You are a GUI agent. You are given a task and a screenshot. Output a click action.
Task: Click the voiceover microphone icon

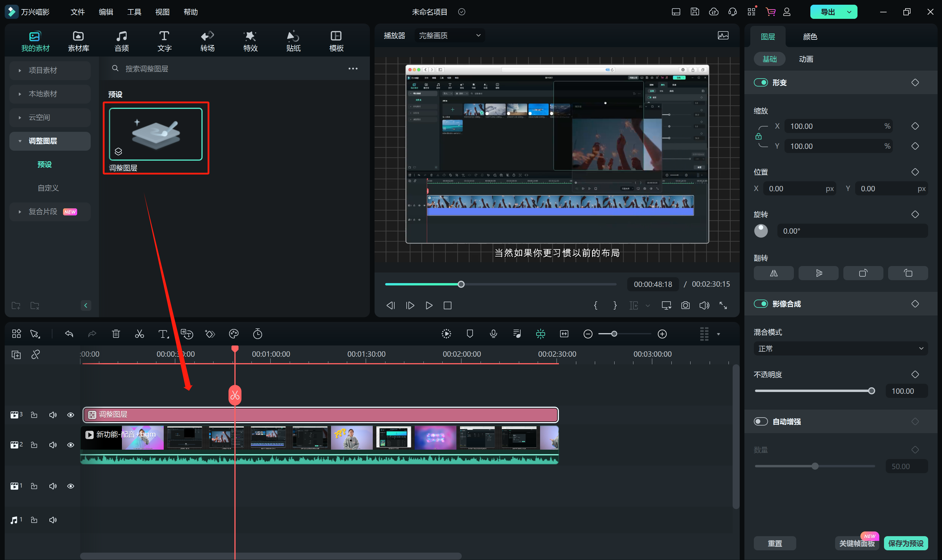[493, 334]
